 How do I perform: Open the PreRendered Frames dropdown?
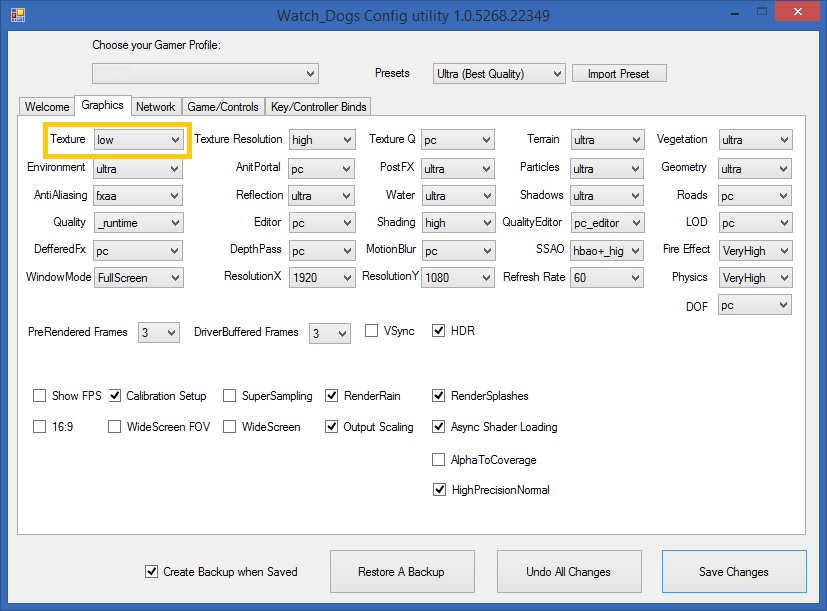[x=159, y=332]
